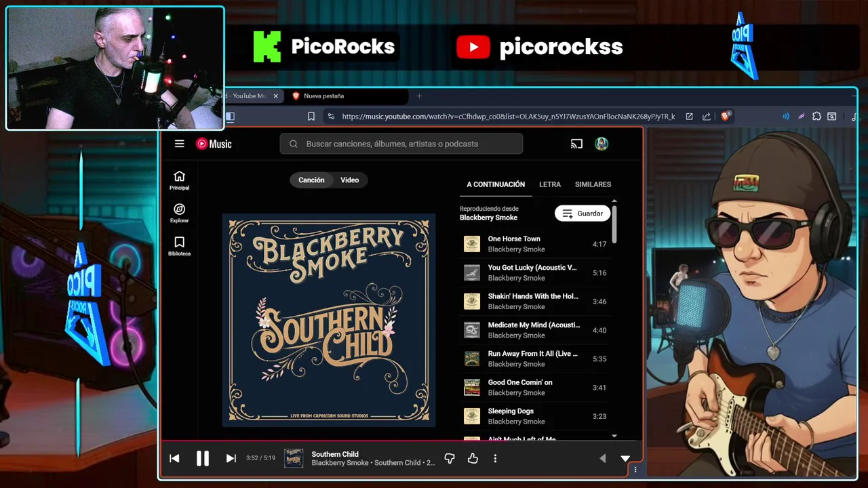Play Sleeping Dogs from queue
868x488 pixels.
534,416
